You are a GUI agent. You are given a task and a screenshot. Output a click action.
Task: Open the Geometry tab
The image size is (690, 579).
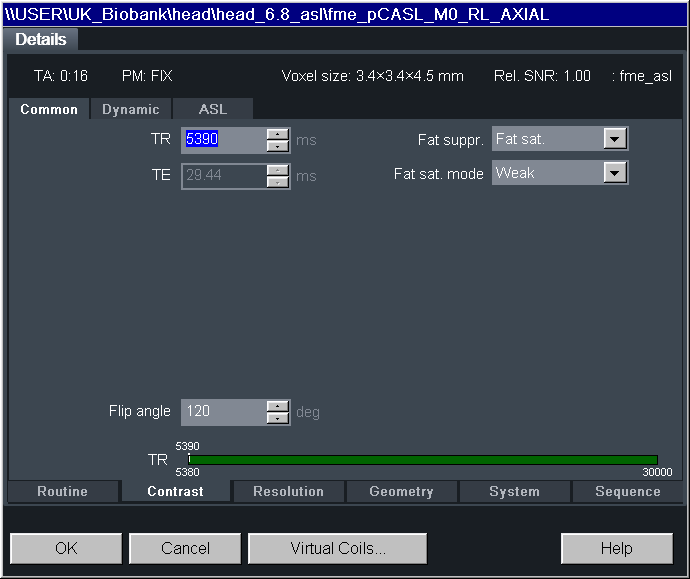[401, 492]
